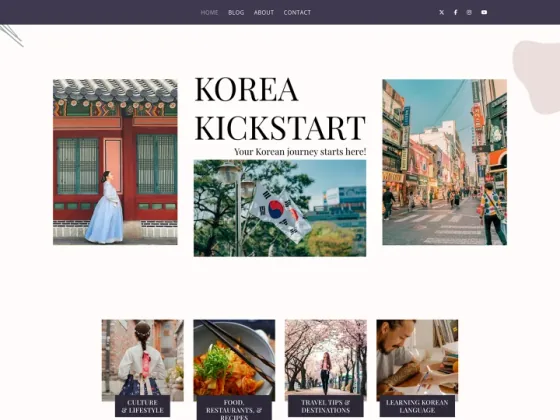
Task: Click the Korean flag photo
Action: point(280,208)
